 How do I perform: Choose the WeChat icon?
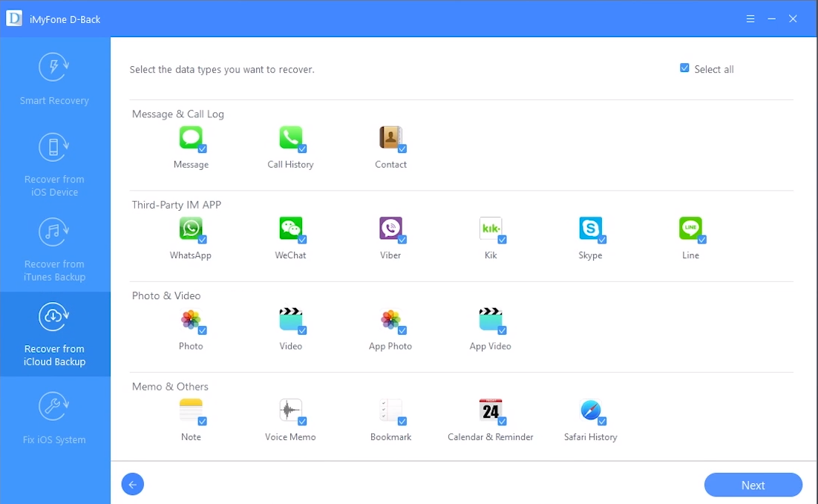[x=290, y=229]
